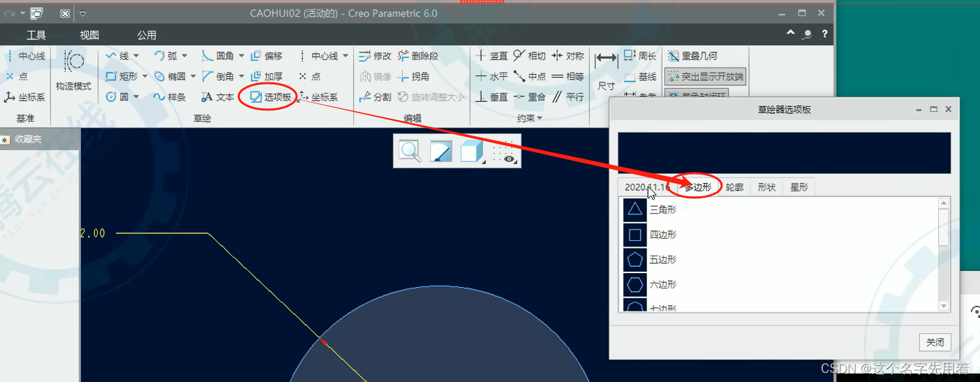The image size is (980, 382).
Task: Apply the 水平 horizontal constraint
Action: click(492, 76)
